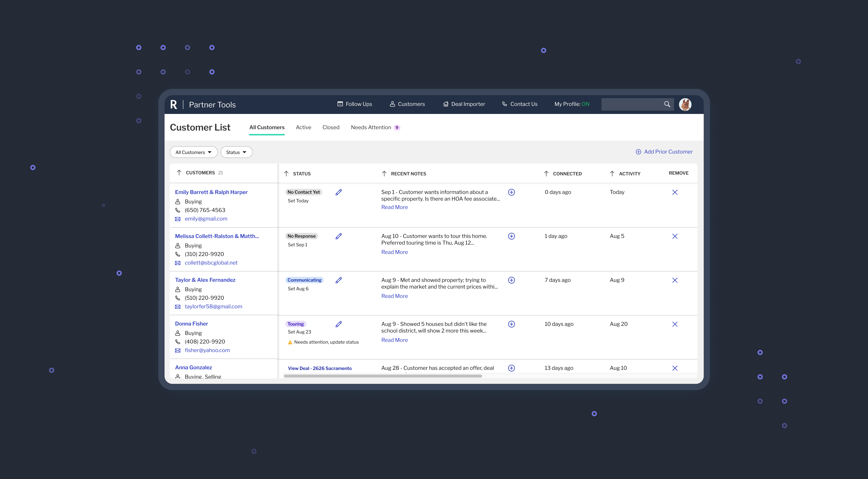
Task: Remove Taylor & Alex Fernandez row
Action: [675, 280]
